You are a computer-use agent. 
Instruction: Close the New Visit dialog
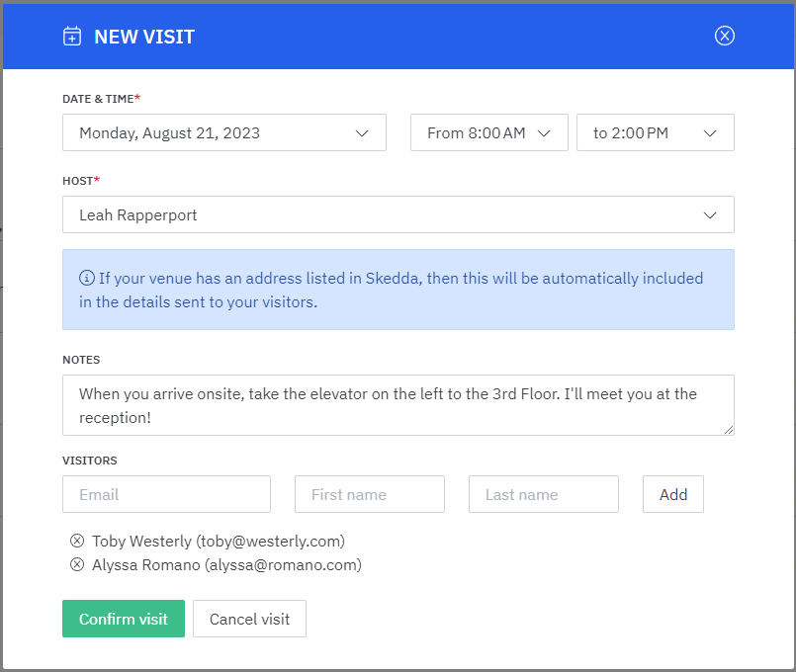[724, 36]
